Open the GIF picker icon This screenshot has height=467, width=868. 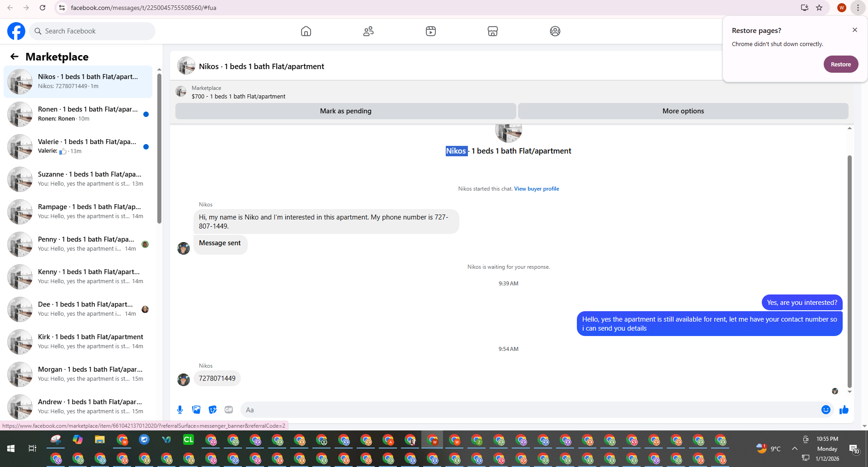229,410
